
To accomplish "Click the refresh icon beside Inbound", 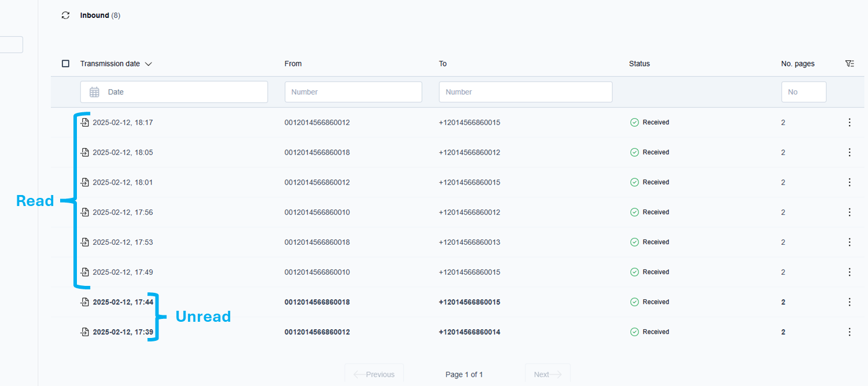I will click(x=65, y=16).
